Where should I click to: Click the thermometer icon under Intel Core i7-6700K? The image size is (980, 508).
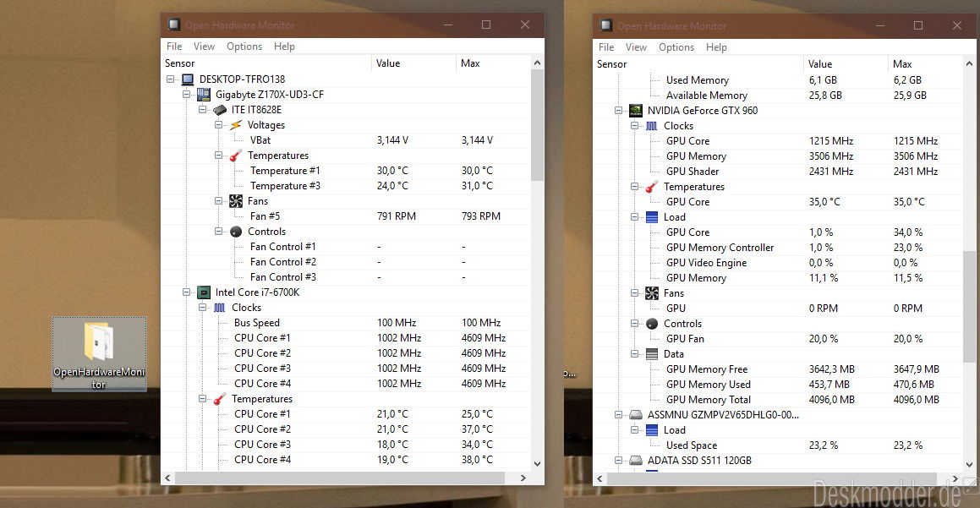219,399
